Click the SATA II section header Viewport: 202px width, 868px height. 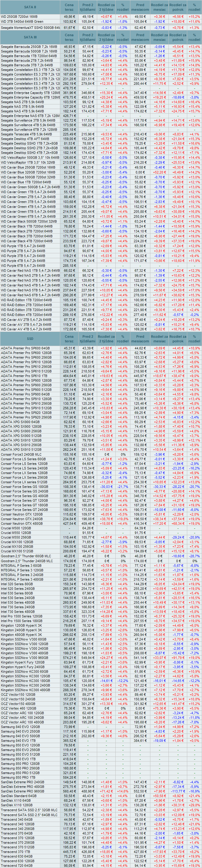tap(30, 7)
